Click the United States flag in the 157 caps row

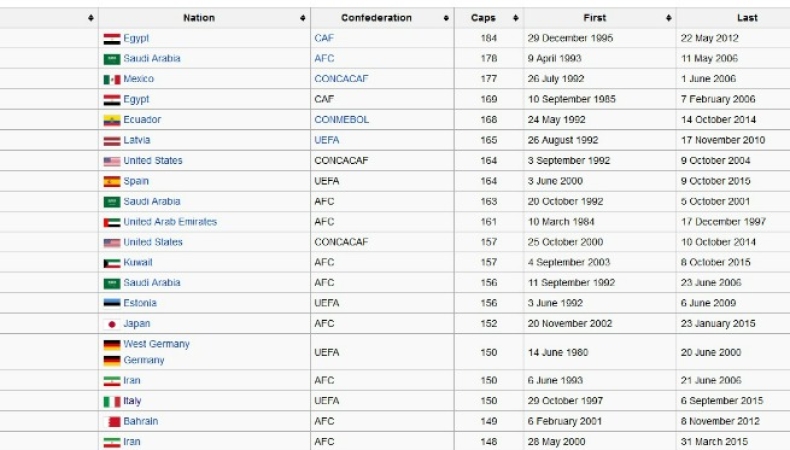pos(112,243)
